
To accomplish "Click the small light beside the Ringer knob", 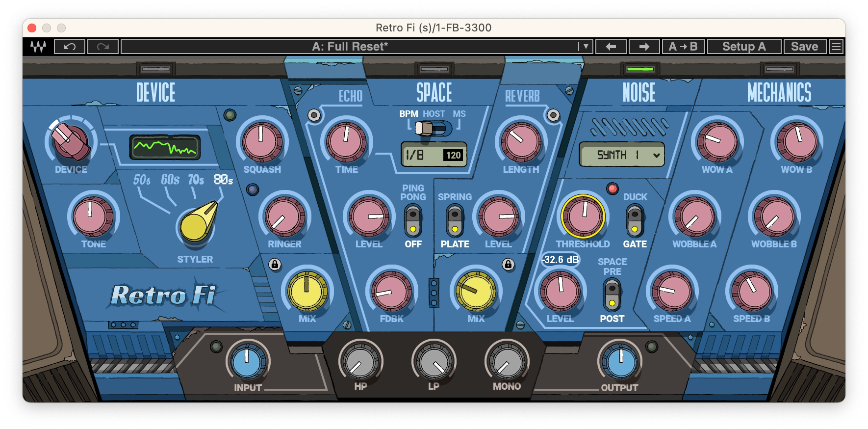I will pos(253,189).
